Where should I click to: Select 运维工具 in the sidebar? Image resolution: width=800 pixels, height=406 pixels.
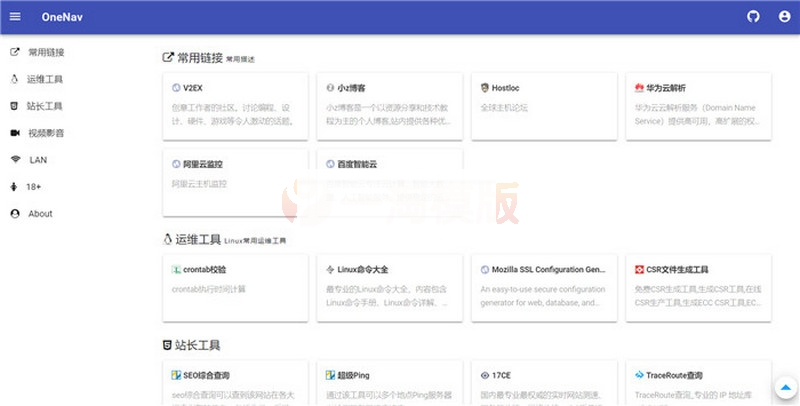pos(46,79)
